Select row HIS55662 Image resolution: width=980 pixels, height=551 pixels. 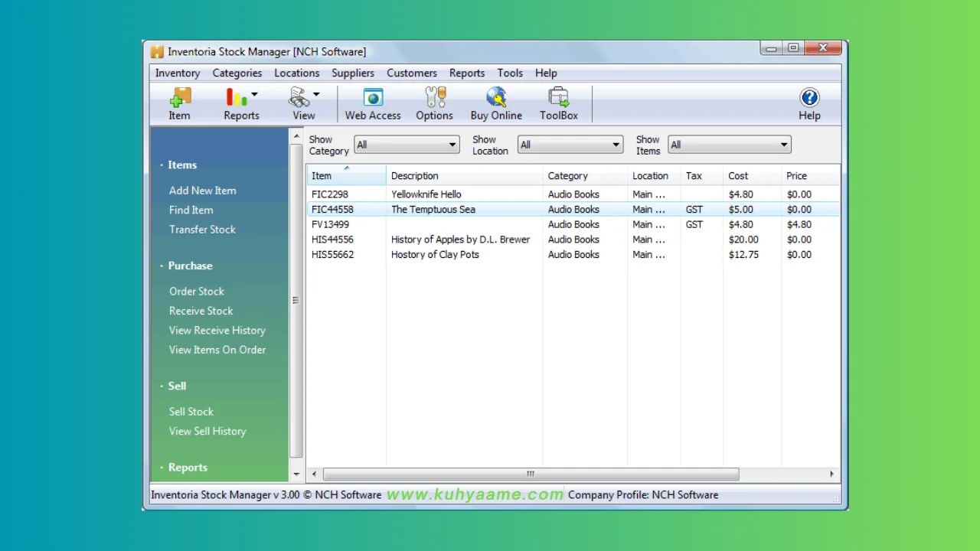573,255
